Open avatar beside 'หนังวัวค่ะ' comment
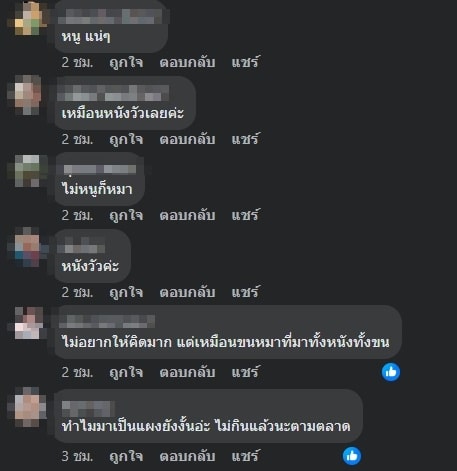Screen dimensions: 457x471 tap(28, 247)
